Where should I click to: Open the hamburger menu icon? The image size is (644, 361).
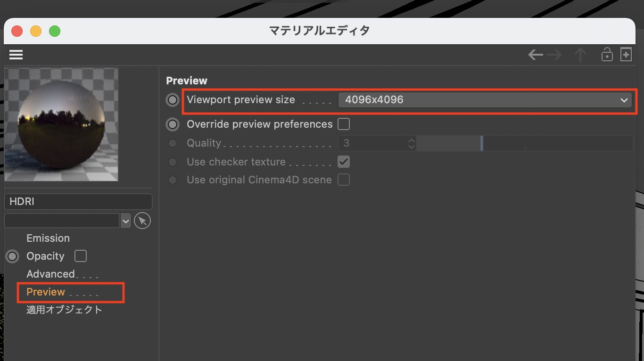point(16,55)
